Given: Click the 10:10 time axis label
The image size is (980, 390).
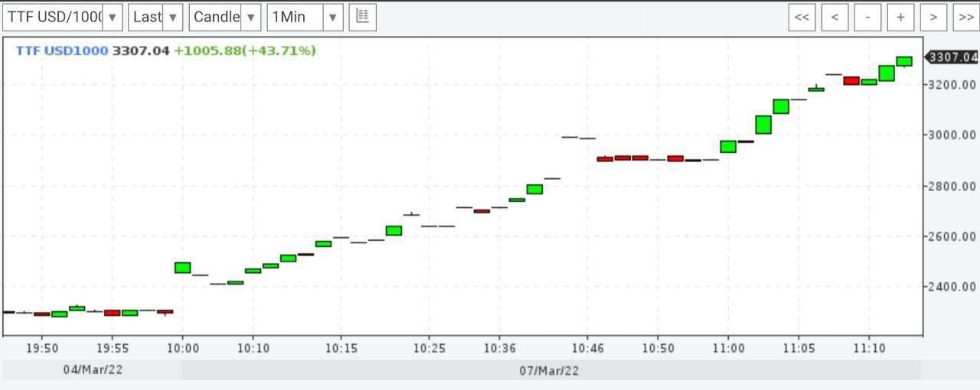Looking at the screenshot, I should (x=253, y=348).
